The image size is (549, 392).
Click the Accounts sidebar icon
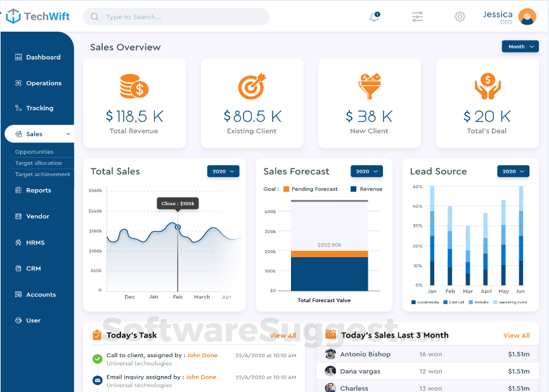pos(18,294)
